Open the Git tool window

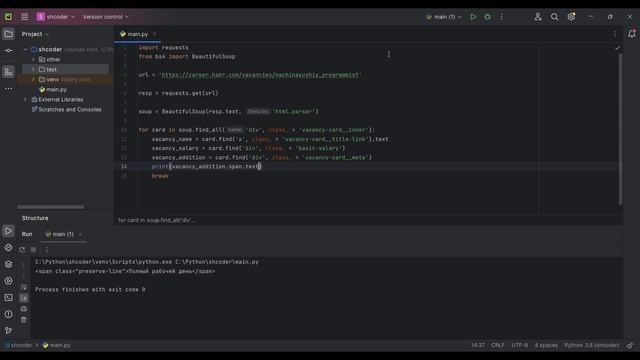click(8, 331)
